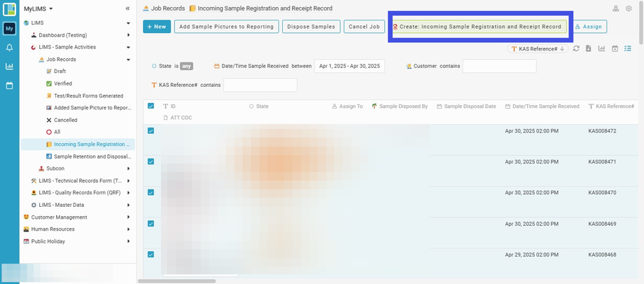Click the KAS008468 reference cell
Screen dimensions: 644x284
[602, 255]
